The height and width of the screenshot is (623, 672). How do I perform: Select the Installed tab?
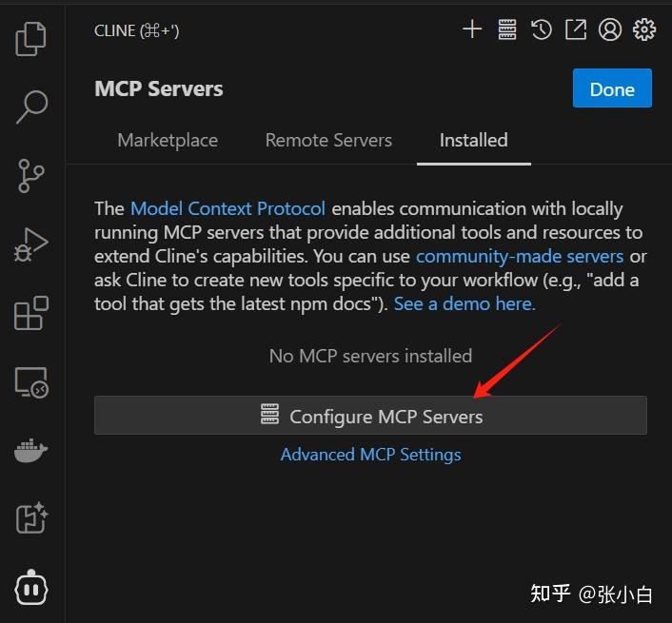pos(474,141)
